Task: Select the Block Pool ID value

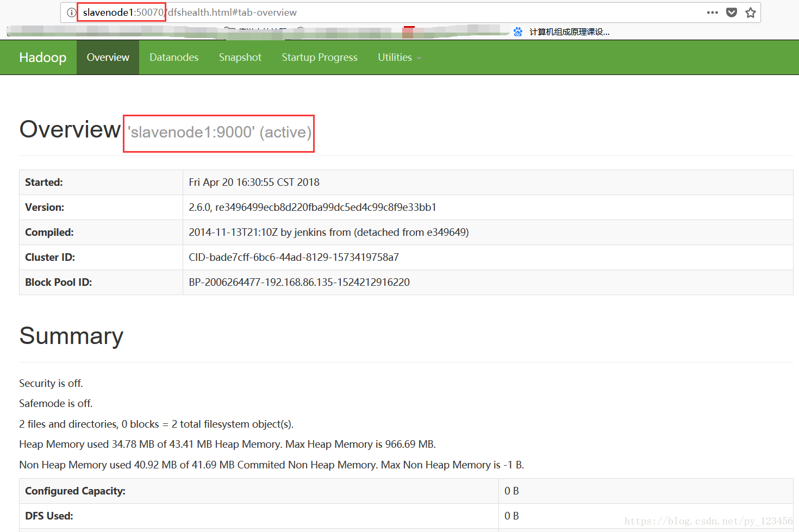Action: point(299,282)
